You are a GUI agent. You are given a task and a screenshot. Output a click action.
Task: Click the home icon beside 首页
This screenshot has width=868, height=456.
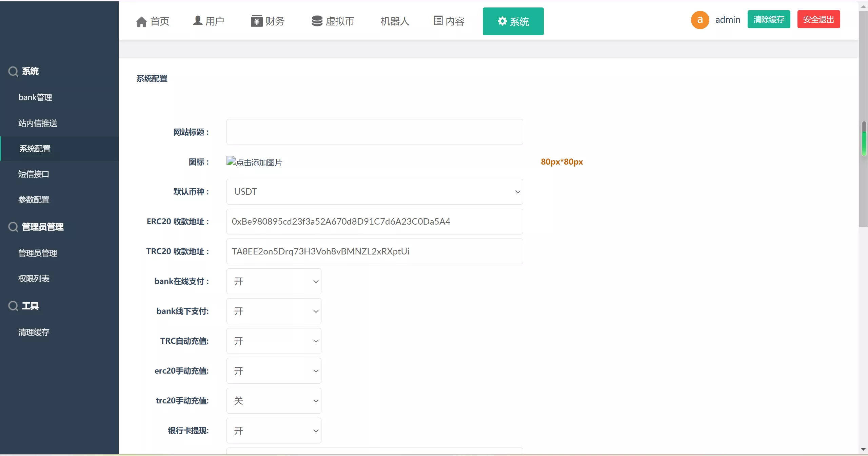(x=141, y=22)
